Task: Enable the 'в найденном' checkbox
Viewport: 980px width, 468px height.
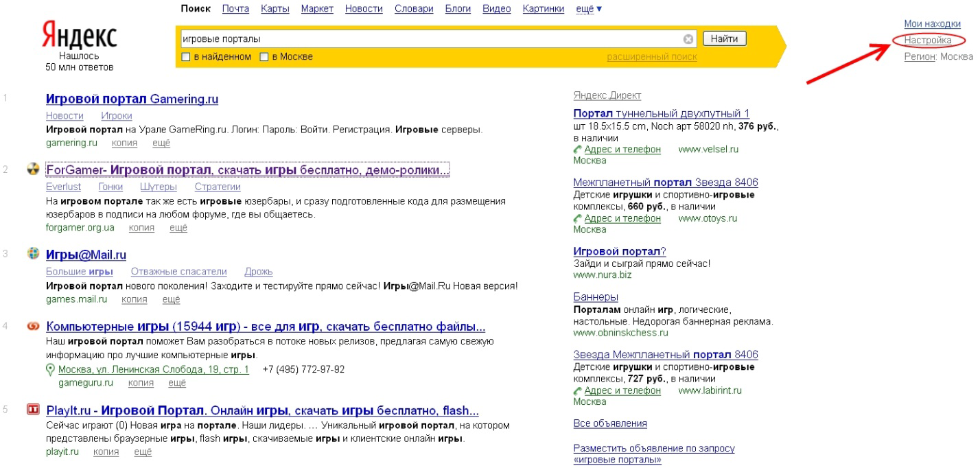Action: coord(185,57)
